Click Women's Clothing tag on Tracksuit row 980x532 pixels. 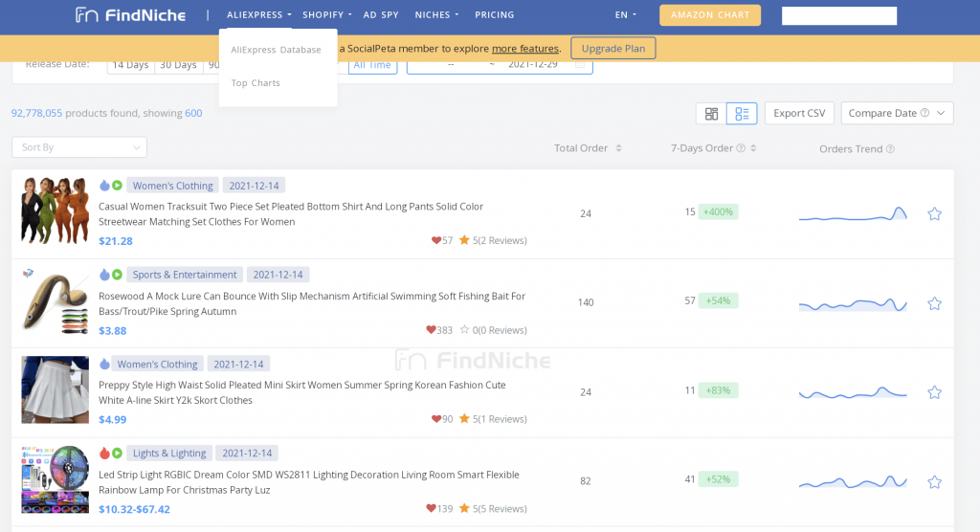pyautogui.click(x=172, y=185)
